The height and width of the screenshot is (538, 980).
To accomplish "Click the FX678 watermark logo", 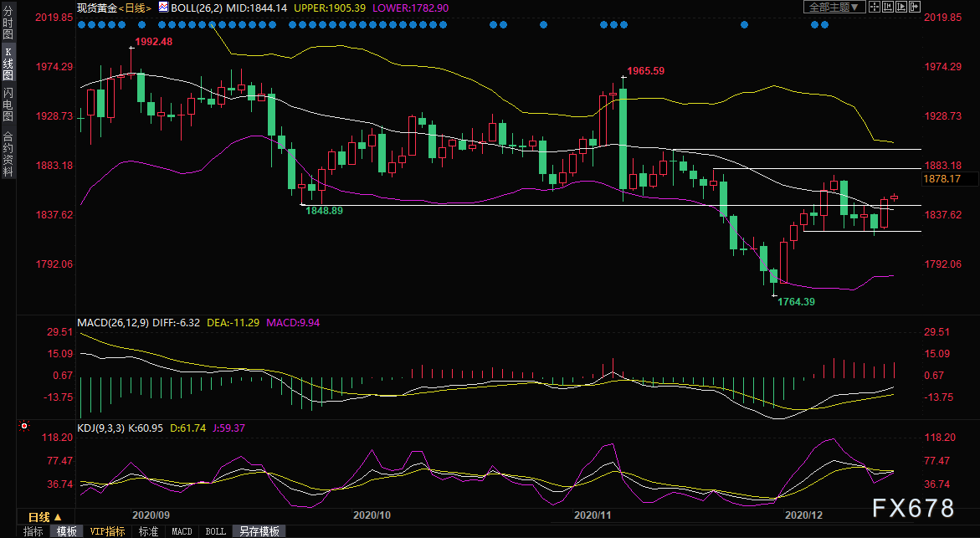I will coord(911,508).
